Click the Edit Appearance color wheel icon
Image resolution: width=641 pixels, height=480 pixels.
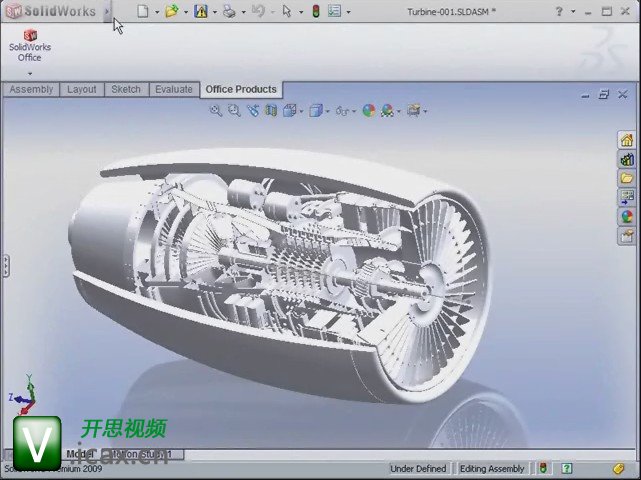point(368,111)
